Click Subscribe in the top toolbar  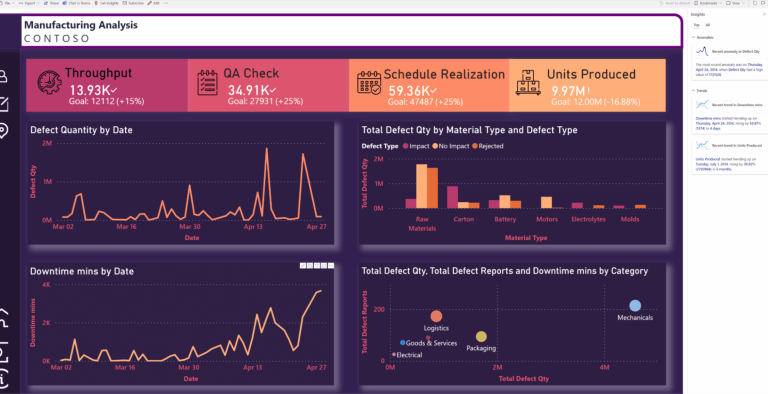[x=133, y=3]
